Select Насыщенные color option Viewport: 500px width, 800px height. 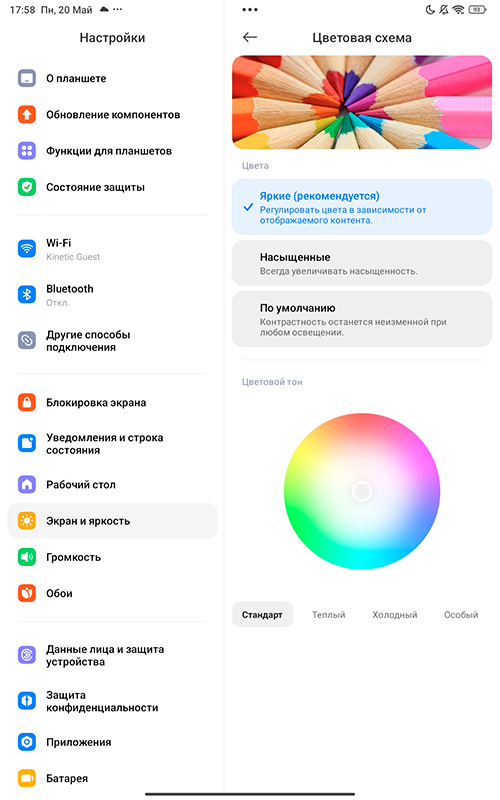362,263
